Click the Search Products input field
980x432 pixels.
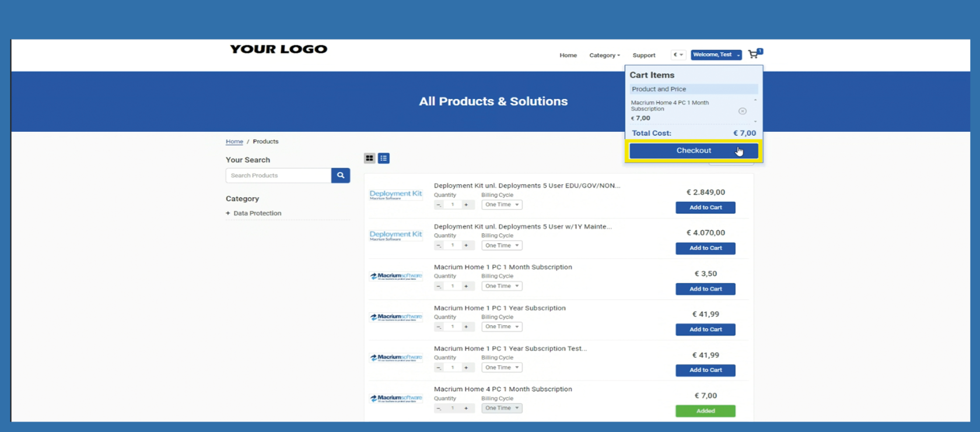[x=278, y=175]
